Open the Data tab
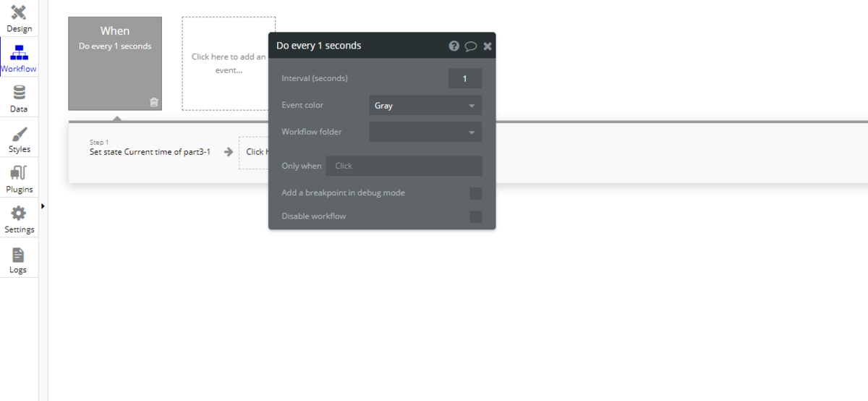 coord(19,98)
